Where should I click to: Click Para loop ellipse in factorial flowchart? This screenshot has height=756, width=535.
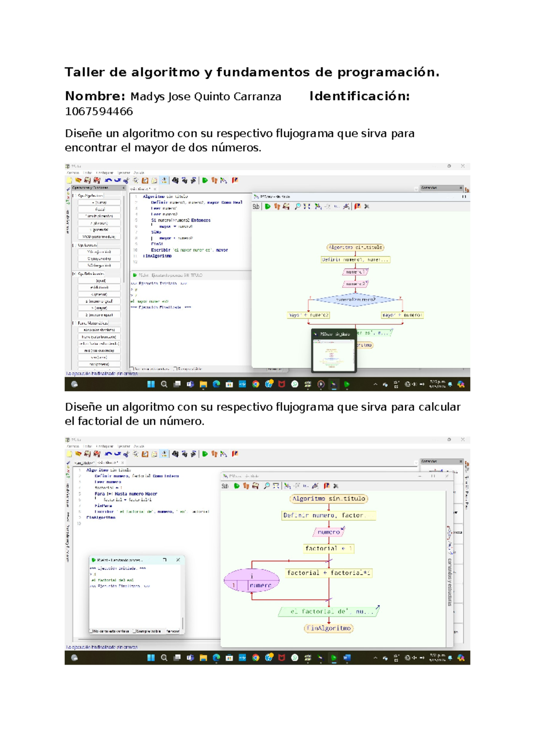pos(252,580)
